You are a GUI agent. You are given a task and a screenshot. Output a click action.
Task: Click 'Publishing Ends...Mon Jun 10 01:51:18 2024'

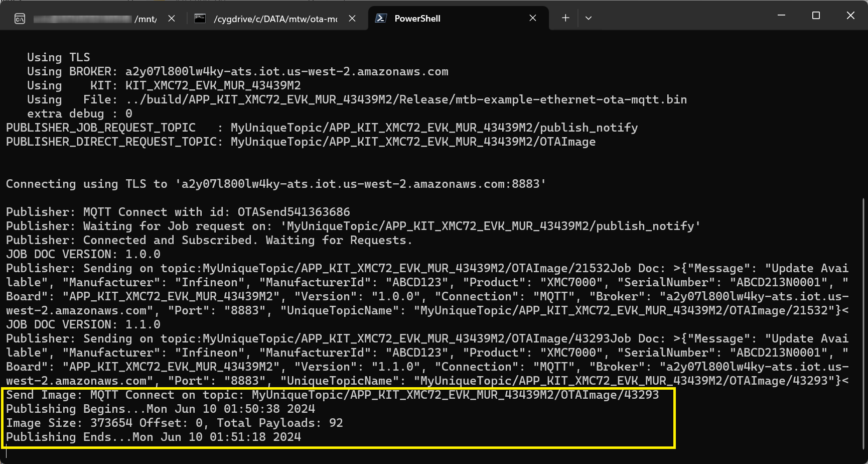pyautogui.click(x=154, y=437)
